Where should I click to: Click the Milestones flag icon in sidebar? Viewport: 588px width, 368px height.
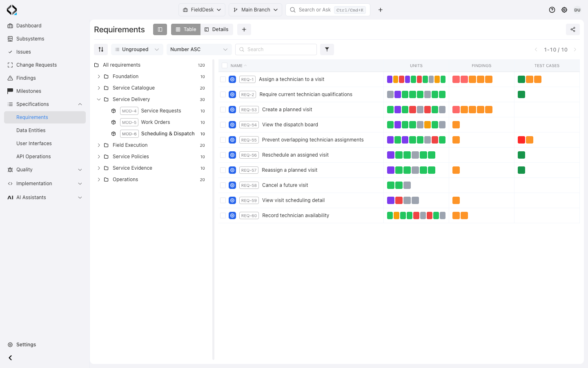pyautogui.click(x=10, y=91)
